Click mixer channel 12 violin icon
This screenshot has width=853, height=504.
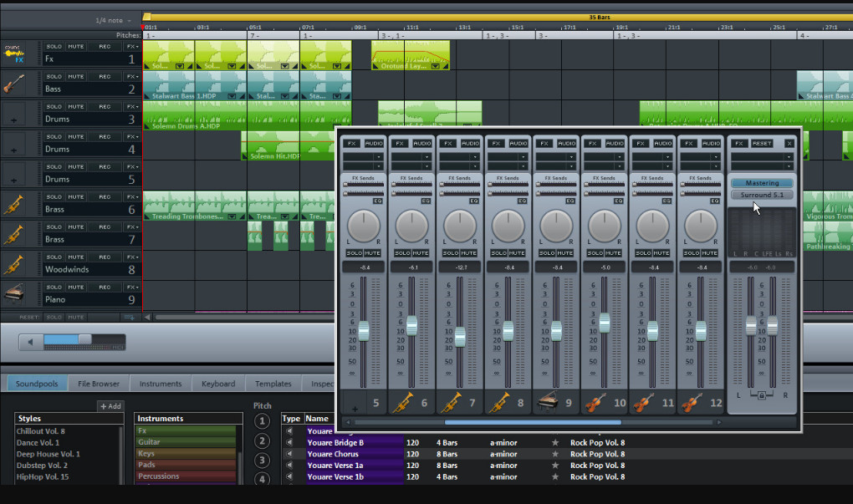tap(692, 402)
